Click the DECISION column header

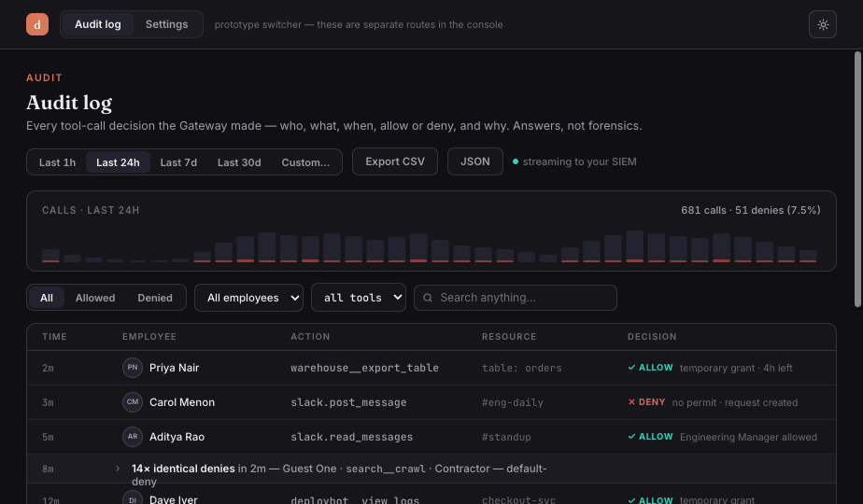pyautogui.click(x=652, y=337)
